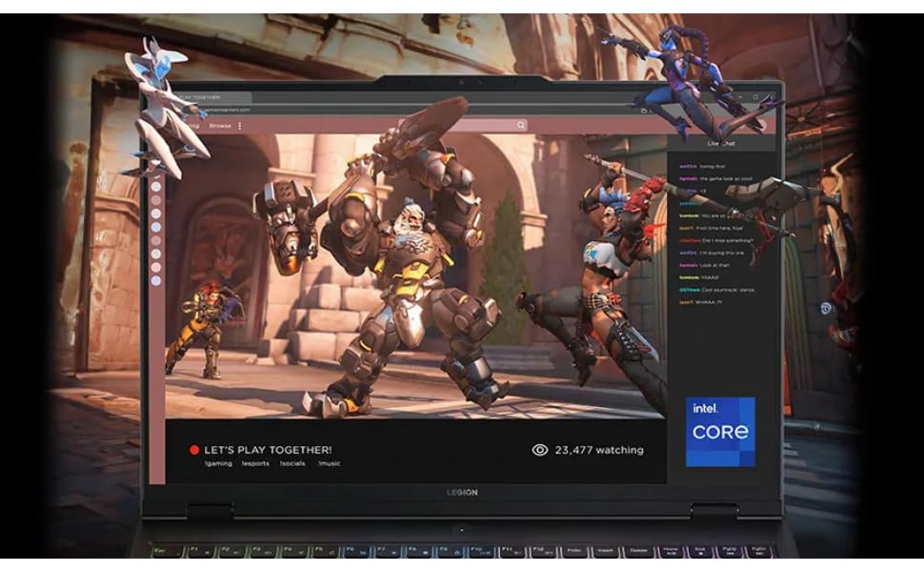Click the 23,477 watching count
Viewport: 924px width, 572px height.
coord(599,450)
